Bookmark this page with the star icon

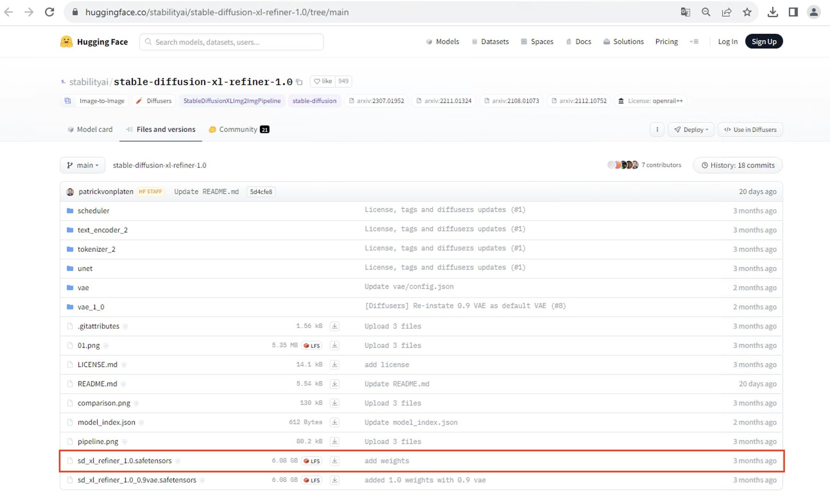747,13
